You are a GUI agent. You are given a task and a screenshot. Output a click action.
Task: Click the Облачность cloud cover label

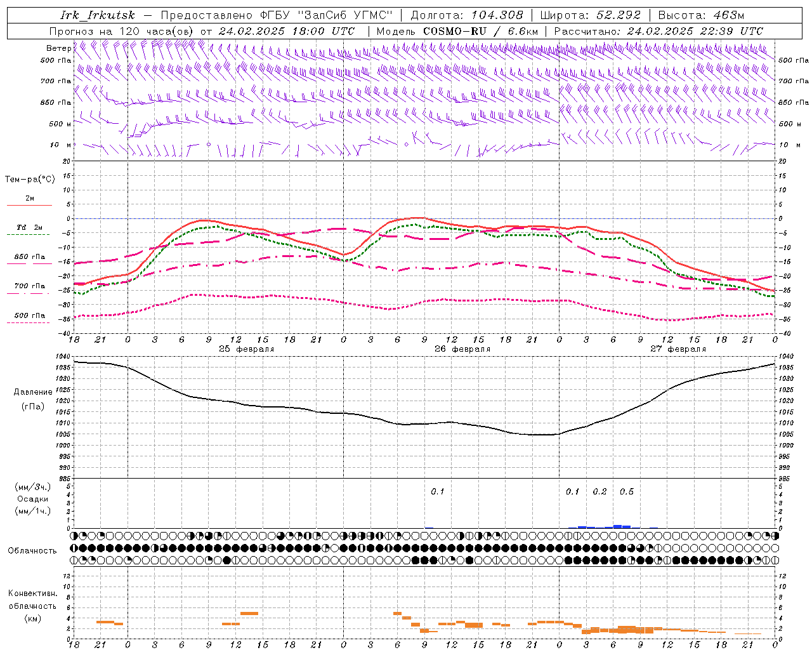(x=32, y=551)
